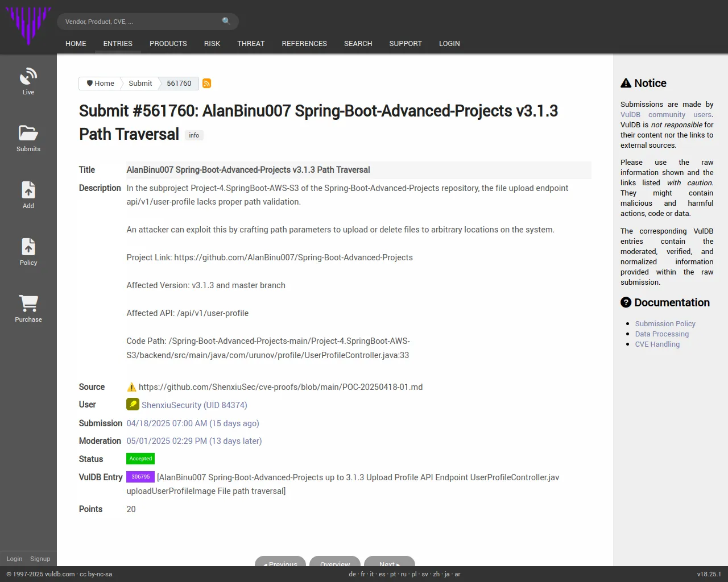Viewport: 728px width, 582px height.
Task: Open VulDB entry 306795 badge
Action: pos(140,477)
